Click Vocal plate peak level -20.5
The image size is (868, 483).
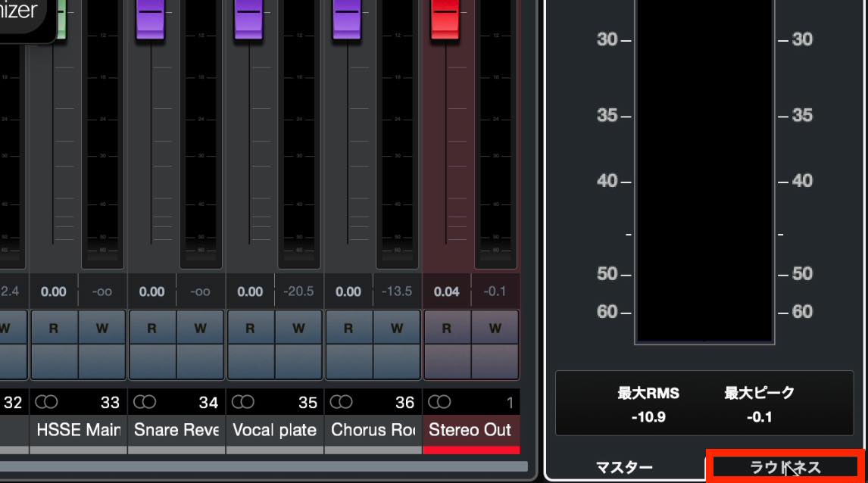(298, 291)
